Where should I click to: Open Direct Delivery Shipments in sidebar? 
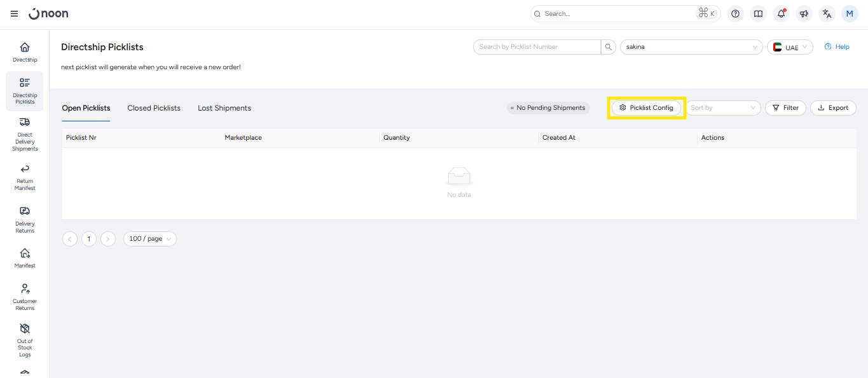pos(25,134)
